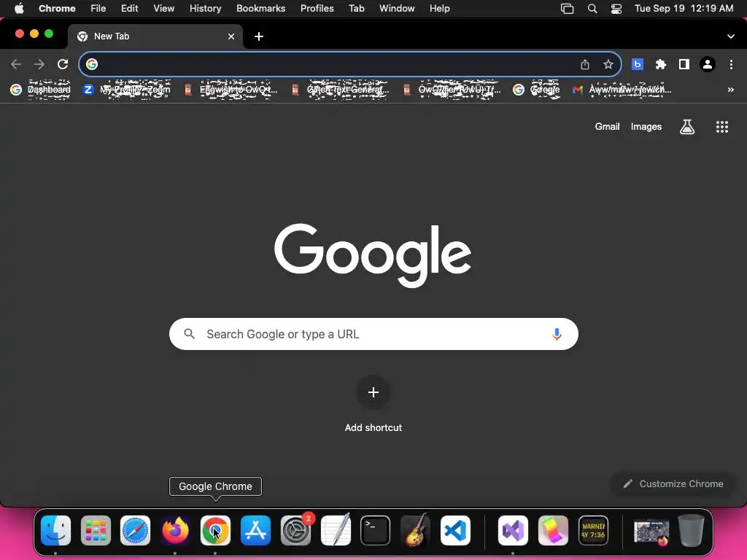The height and width of the screenshot is (560, 747).
Task: Open purple Visual Studio from the Dock
Action: coord(513,531)
